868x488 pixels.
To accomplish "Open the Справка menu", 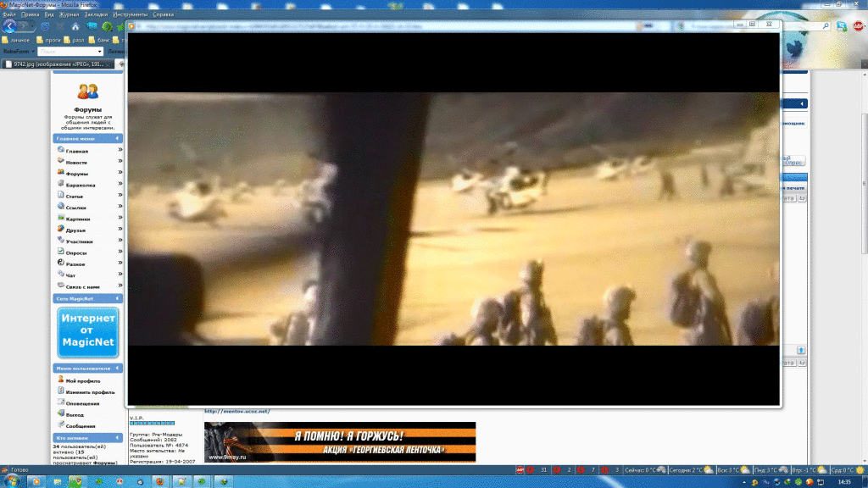I will pyautogui.click(x=164, y=14).
